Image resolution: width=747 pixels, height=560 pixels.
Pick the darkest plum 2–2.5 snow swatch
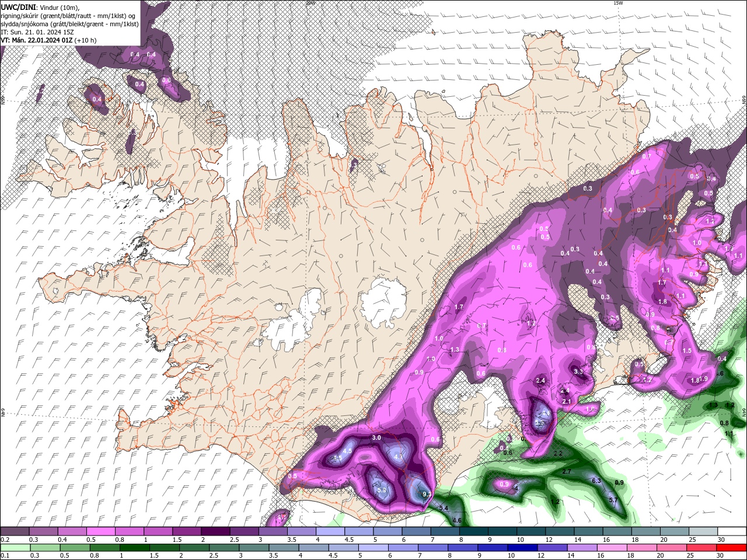tap(217, 531)
